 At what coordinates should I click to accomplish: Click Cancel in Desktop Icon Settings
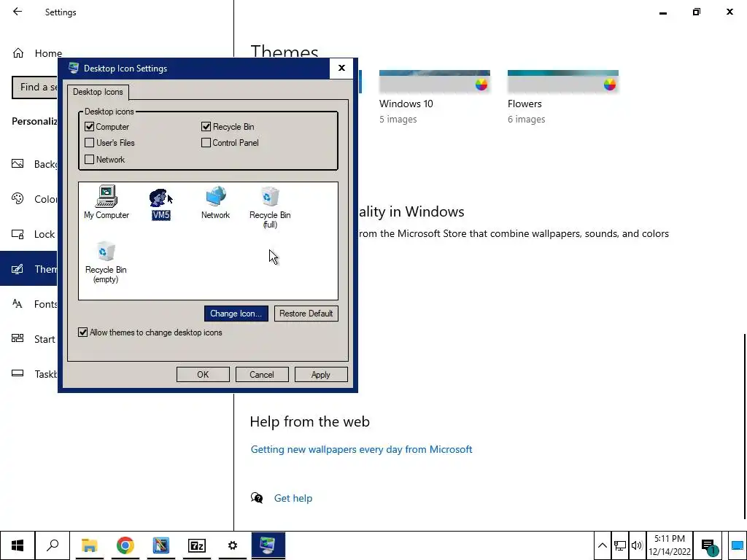(262, 374)
